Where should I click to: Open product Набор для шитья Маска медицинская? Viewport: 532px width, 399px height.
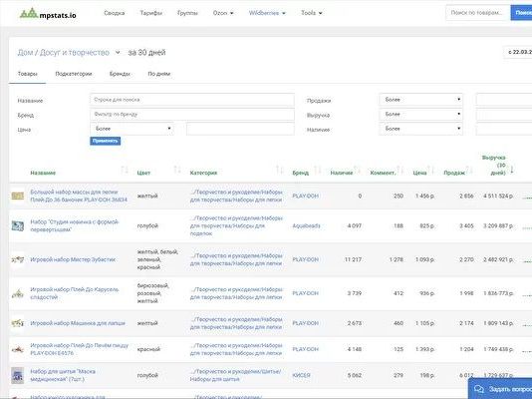click(x=63, y=375)
